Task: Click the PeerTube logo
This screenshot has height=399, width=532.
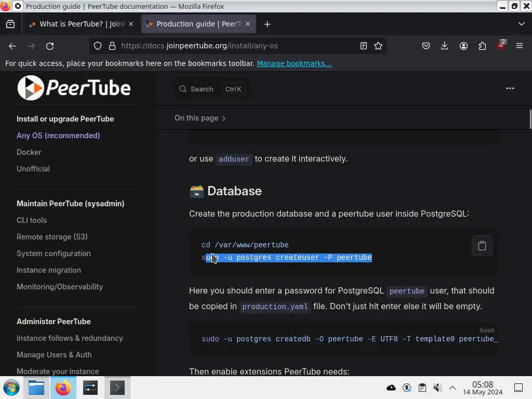Action: point(74,88)
